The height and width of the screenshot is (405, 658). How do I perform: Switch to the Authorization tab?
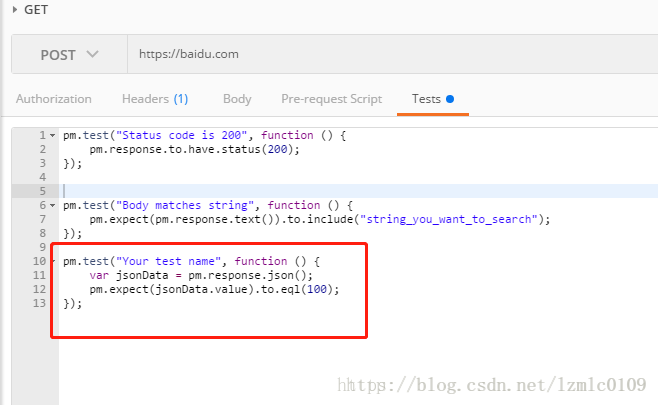click(54, 99)
